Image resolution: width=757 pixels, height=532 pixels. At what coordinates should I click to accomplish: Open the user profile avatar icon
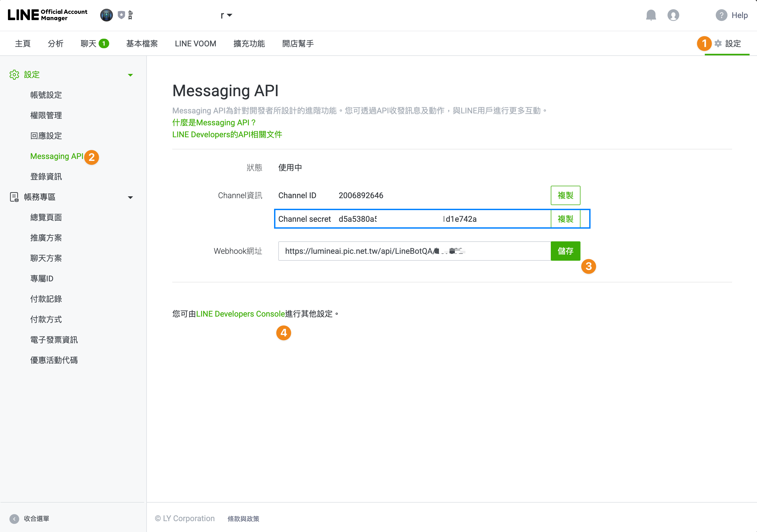click(673, 15)
